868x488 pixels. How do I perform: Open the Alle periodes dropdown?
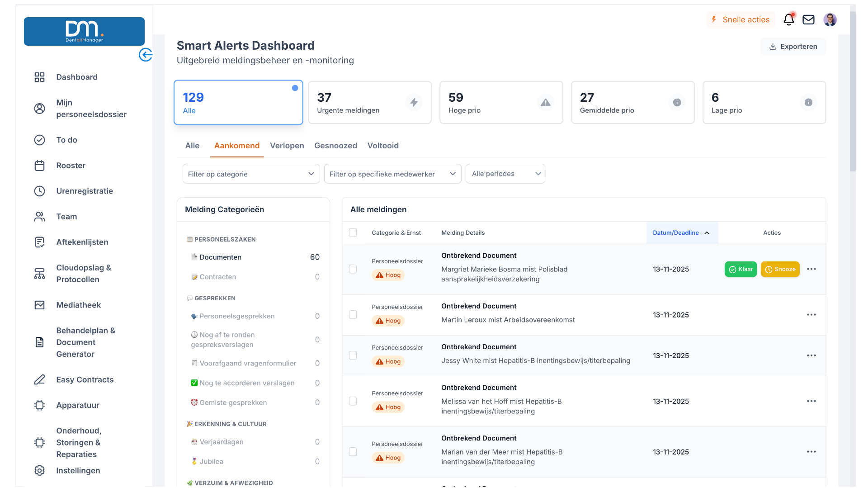505,174
